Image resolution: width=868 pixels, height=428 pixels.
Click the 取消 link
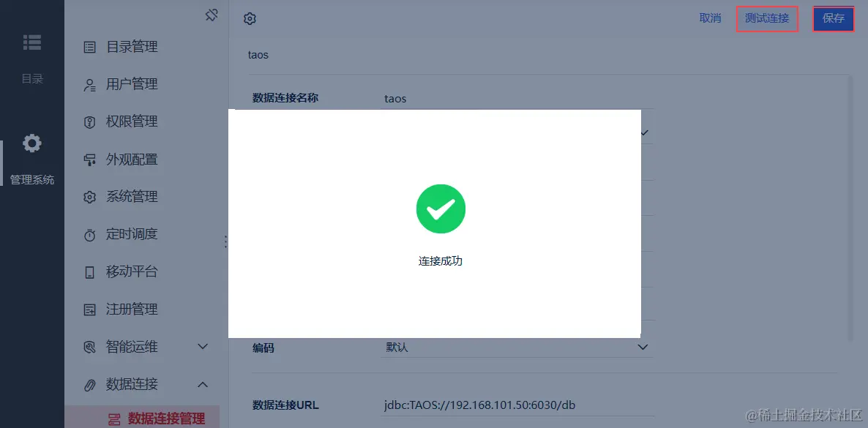[x=710, y=18]
